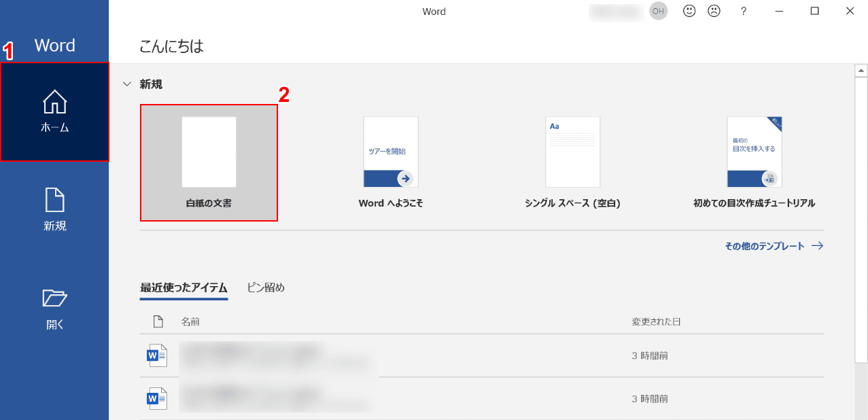This screenshot has width=868, height=420.
Task: Choose the シングル スペース (空白) template
Action: click(572, 162)
